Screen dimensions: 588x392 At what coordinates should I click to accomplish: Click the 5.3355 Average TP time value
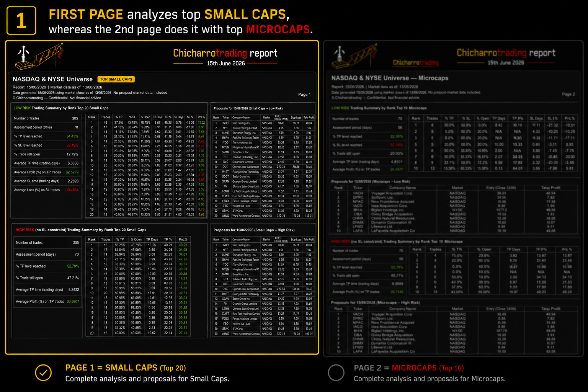click(73, 163)
